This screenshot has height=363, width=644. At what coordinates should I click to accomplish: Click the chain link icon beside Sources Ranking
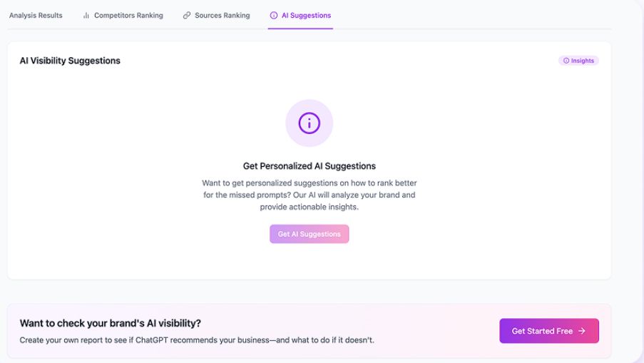coord(187,16)
